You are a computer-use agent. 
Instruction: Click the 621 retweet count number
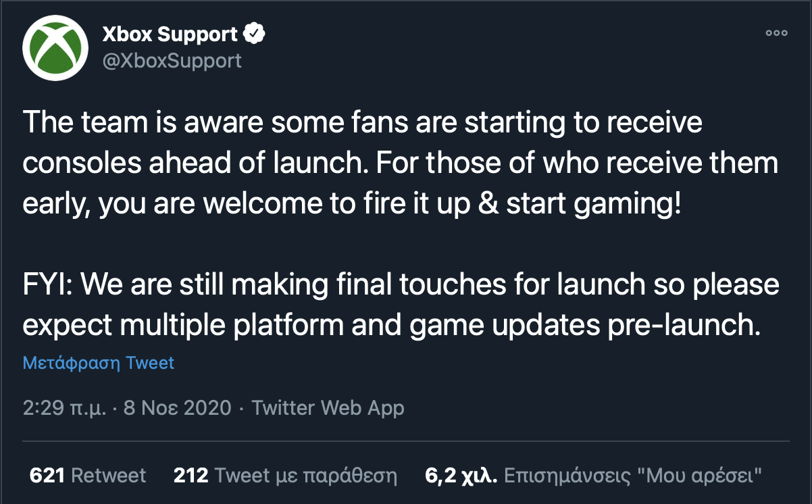click(47, 476)
